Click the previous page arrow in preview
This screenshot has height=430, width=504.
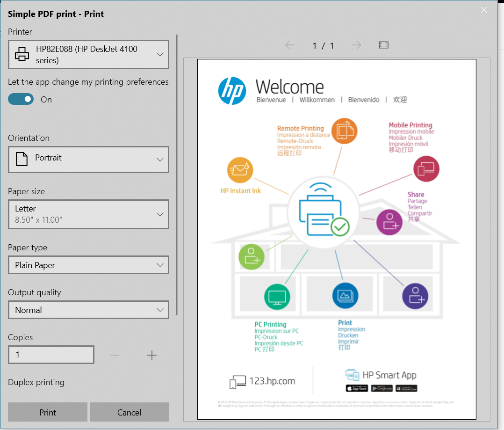(x=290, y=45)
